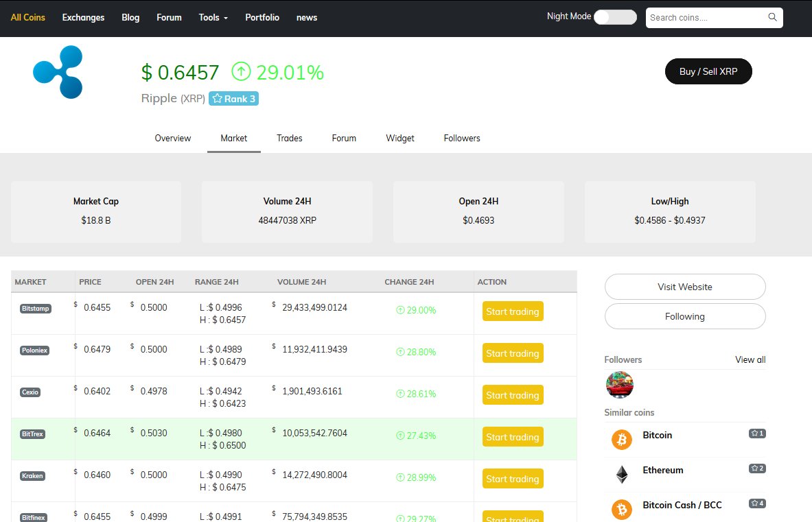Click the Bitfinex market tag
This screenshot has width=812, height=522.
click(x=33, y=517)
